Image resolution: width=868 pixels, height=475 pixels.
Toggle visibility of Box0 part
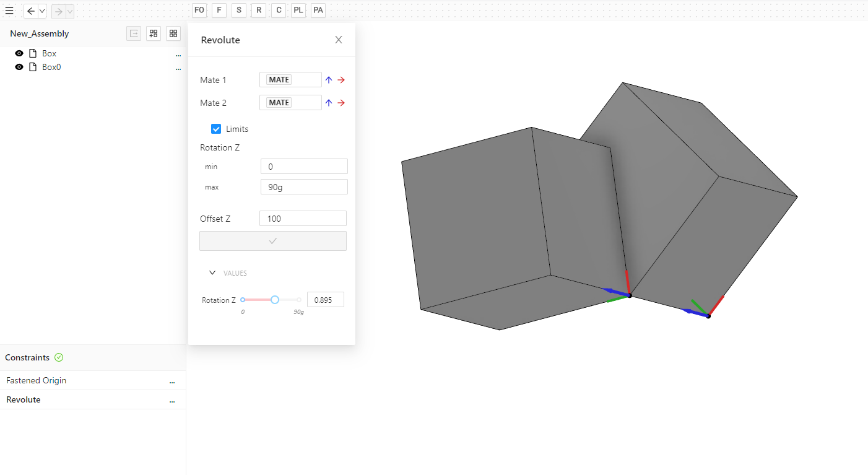19,67
